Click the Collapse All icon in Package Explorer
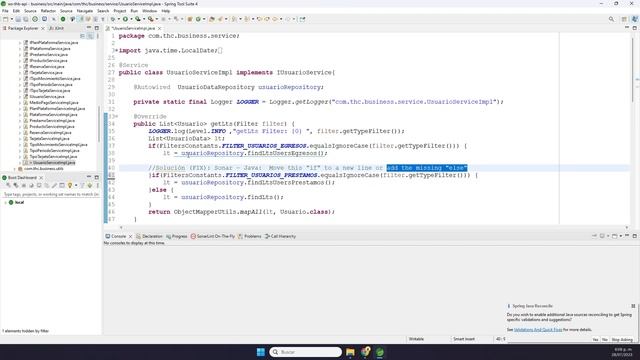The width and height of the screenshot is (640, 360). 82,36
